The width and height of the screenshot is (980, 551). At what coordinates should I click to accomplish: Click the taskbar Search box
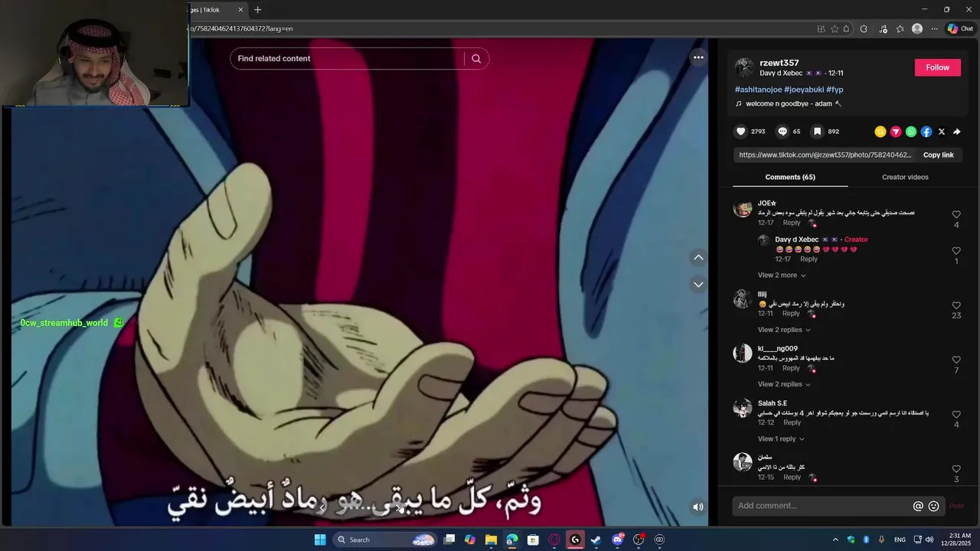386,540
